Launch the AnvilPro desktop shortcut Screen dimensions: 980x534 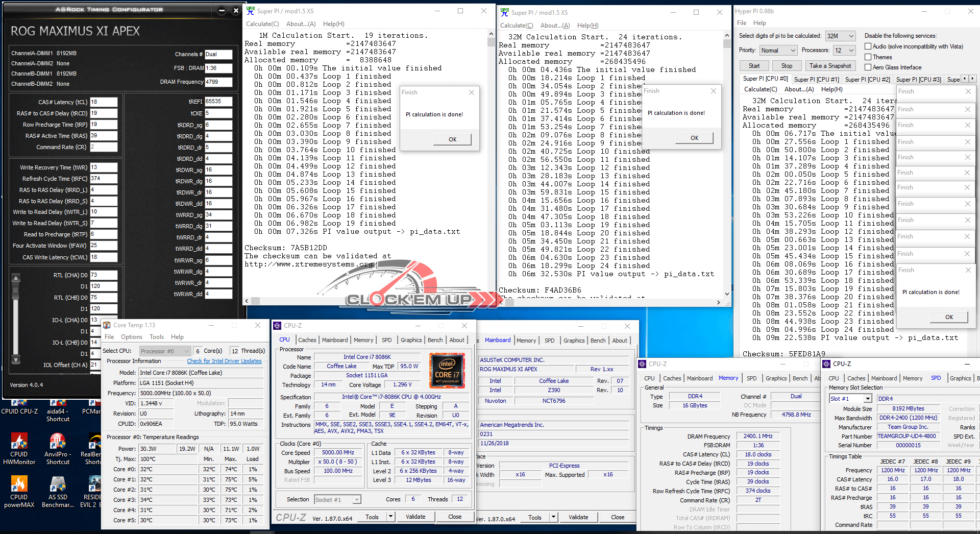58,442
